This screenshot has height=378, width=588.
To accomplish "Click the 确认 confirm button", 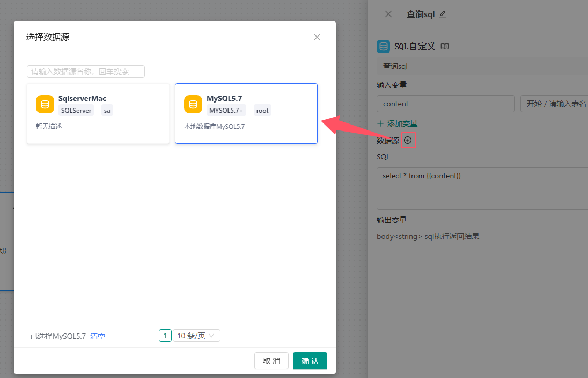I will [310, 361].
